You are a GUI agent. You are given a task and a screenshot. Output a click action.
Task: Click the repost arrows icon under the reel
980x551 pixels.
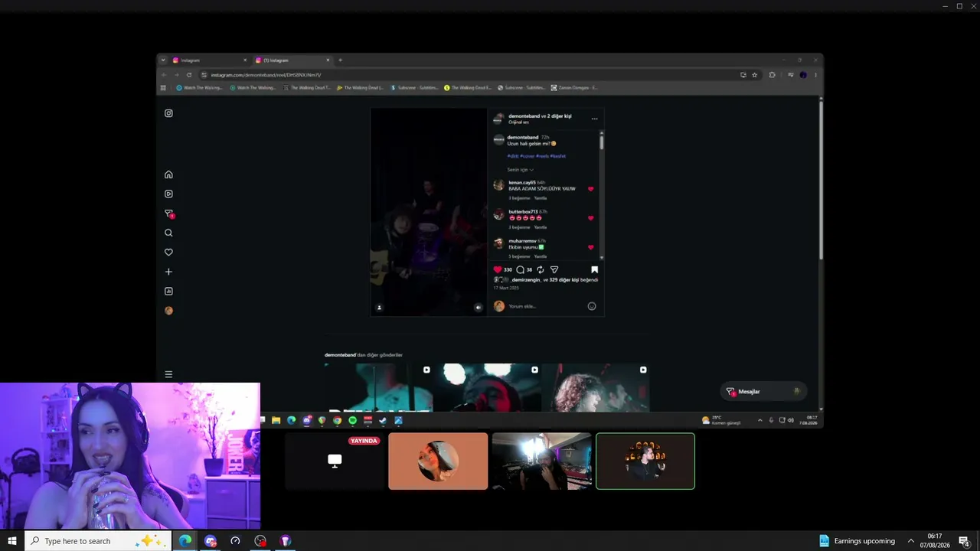(x=541, y=269)
